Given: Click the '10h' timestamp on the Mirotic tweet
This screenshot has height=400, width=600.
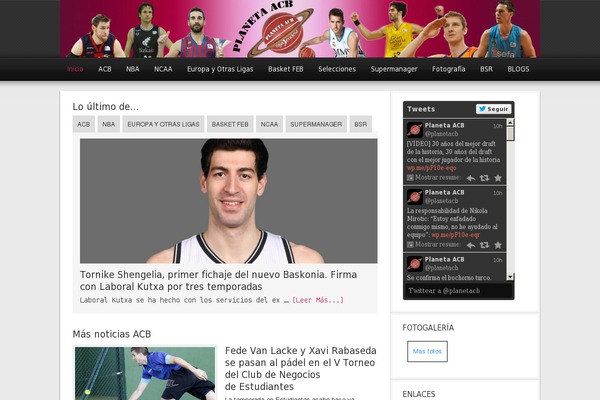Looking at the screenshot, I should [x=497, y=193].
